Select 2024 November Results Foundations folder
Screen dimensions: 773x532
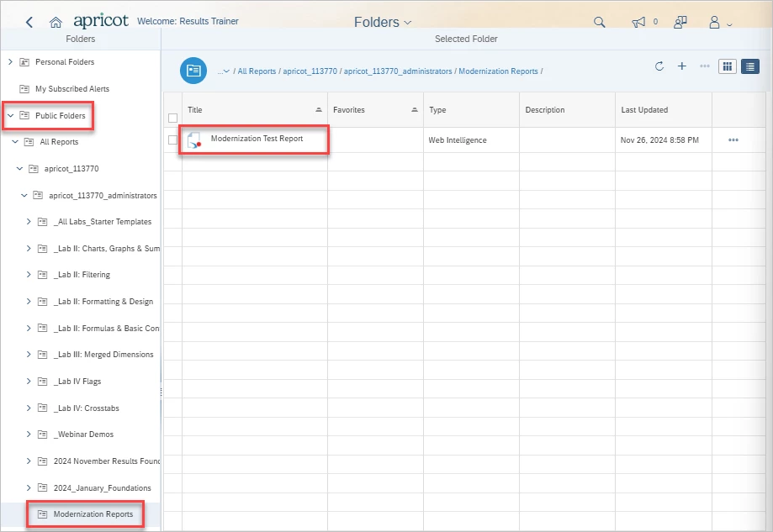tap(107, 461)
